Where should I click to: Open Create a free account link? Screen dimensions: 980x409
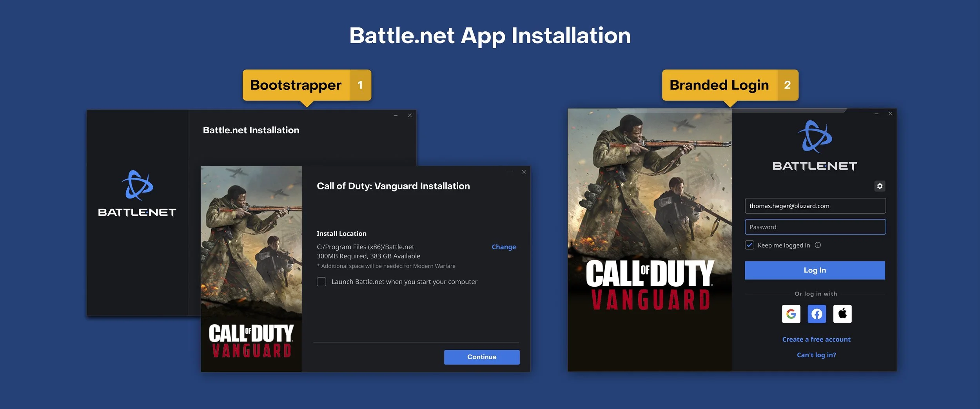click(816, 339)
